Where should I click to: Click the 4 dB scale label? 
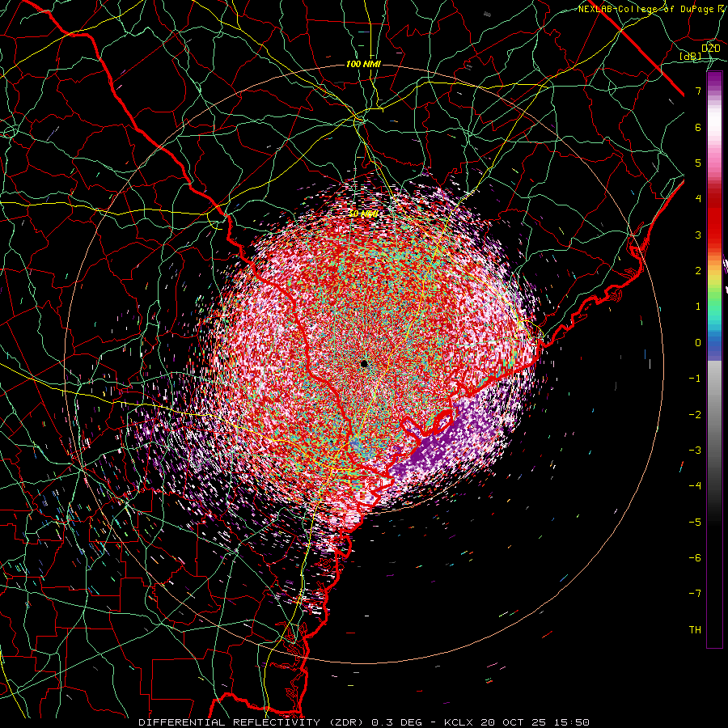[698, 199]
